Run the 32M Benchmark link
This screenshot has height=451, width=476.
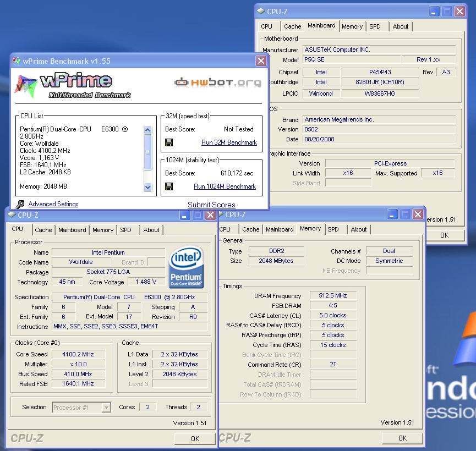(x=229, y=142)
